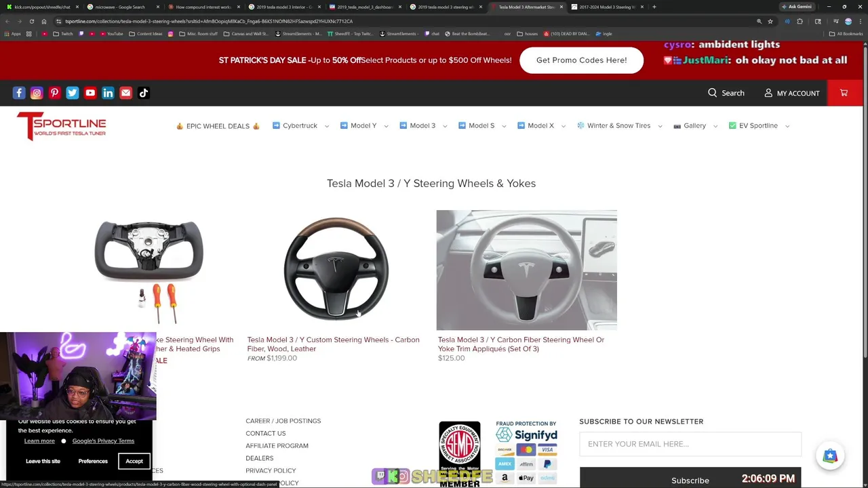The height and width of the screenshot is (488, 868).
Task: Accept the cookie notice
Action: [134, 461]
